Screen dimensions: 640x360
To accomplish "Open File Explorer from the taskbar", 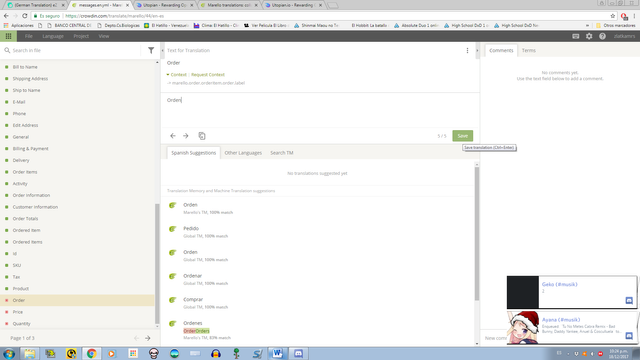I will pyautogui.click(x=29, y=353).
